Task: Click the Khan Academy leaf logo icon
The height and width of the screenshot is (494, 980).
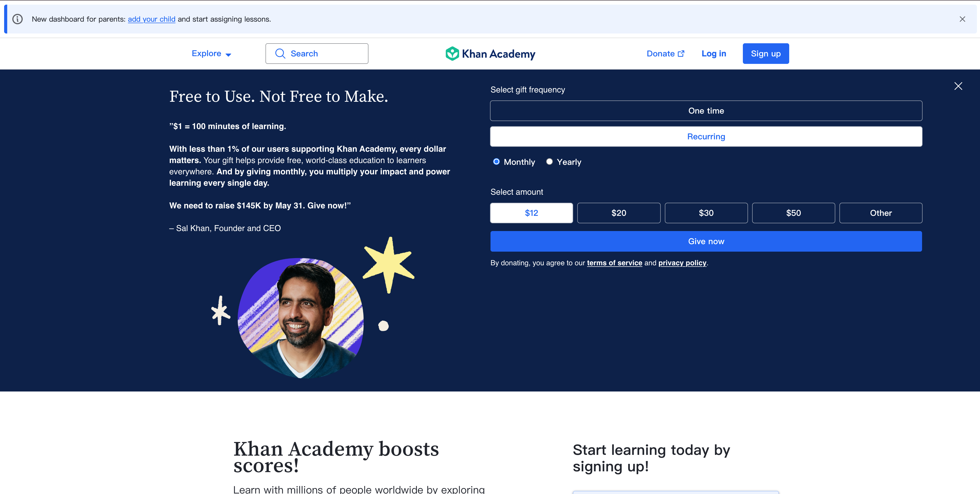Action: tap(452, 54)
